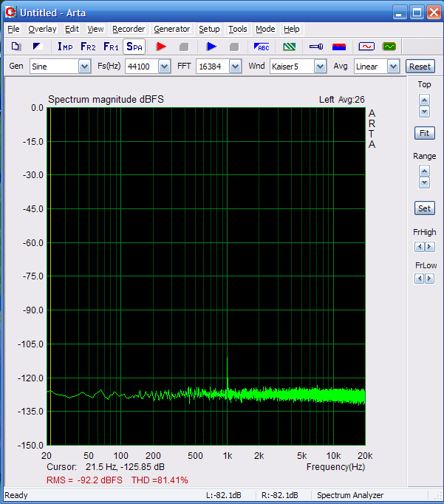This screenshot has width=444, height=504.
Task: Click the 'THD =81.41%' readout
Action: 160,480
